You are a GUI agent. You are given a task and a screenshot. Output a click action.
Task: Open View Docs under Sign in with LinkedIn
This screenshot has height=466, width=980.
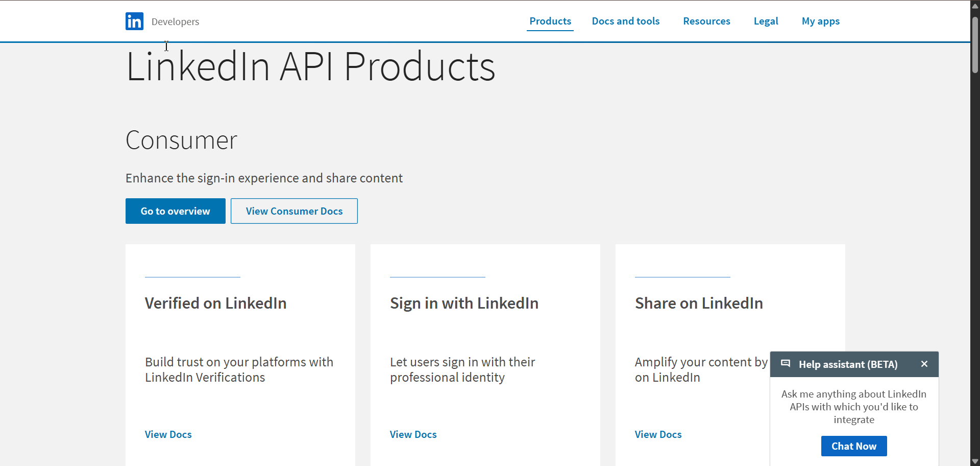coord(413,434)
